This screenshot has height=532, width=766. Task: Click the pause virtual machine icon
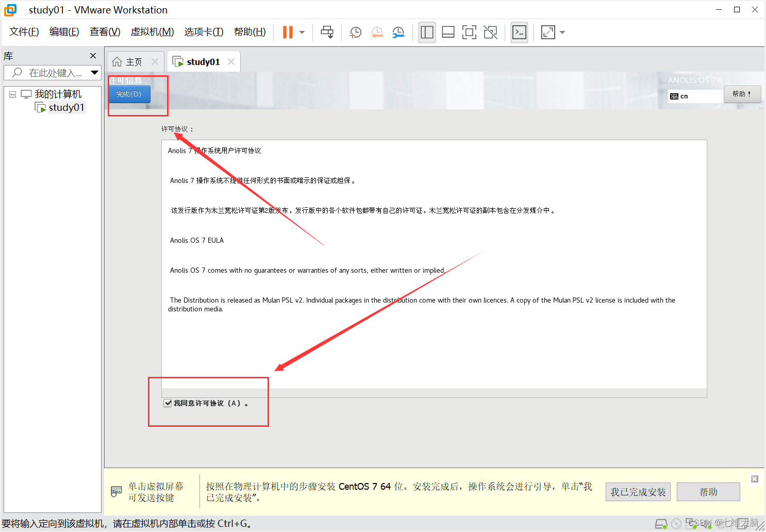(288, 32)
